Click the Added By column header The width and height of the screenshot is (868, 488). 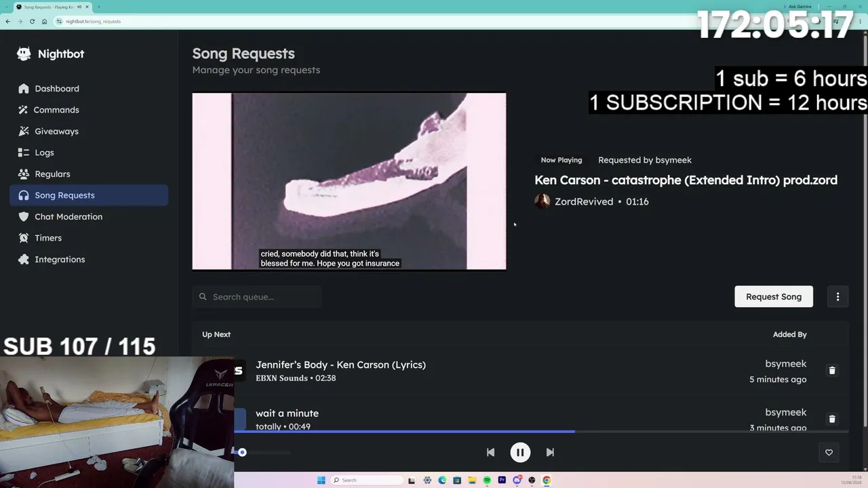pyautogui.click(x=790, y=334)
